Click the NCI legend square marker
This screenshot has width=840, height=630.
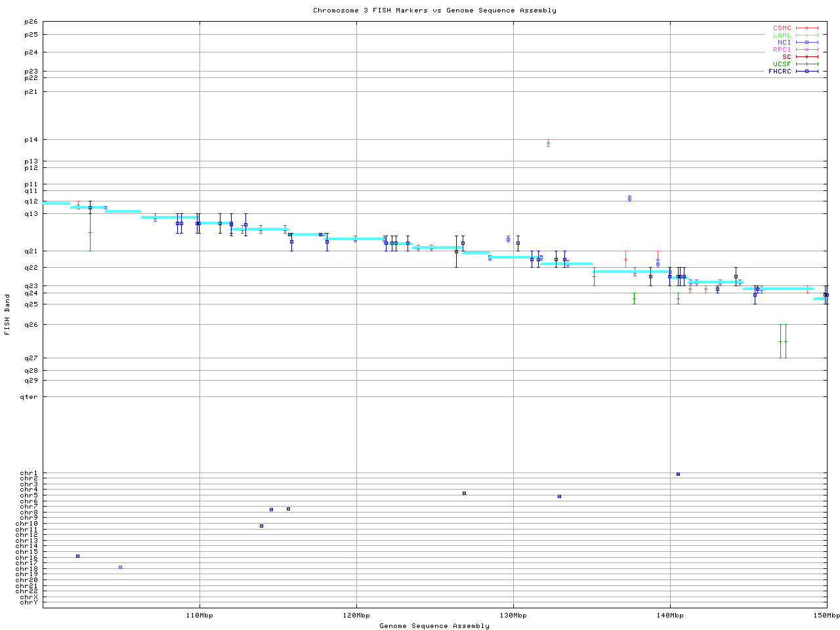[x=807, y=43]
